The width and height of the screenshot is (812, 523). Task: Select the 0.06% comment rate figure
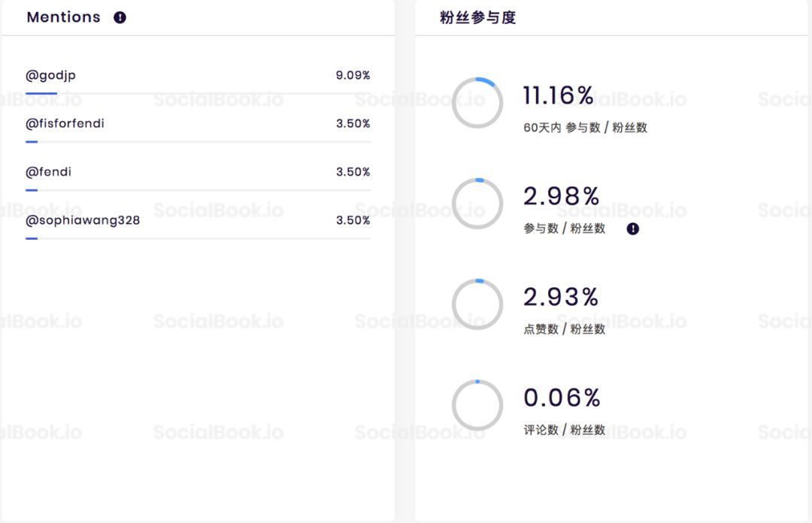pyautogui.click(x=562, y=398)
